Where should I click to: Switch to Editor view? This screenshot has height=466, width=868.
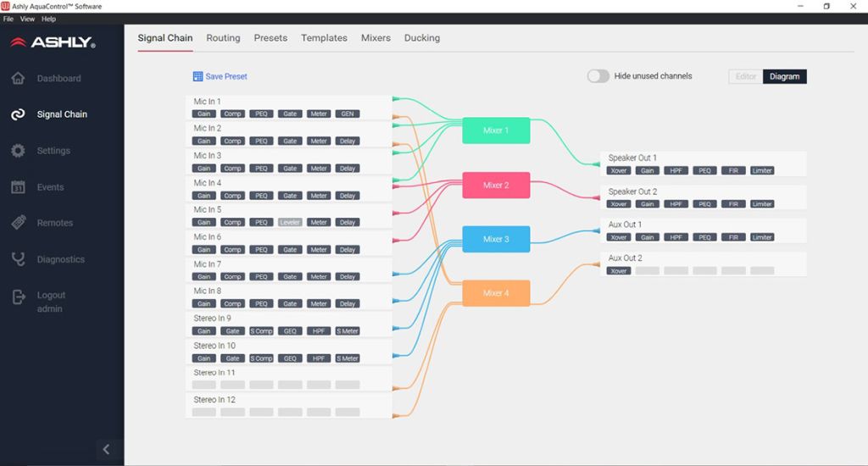coord(745,76)
